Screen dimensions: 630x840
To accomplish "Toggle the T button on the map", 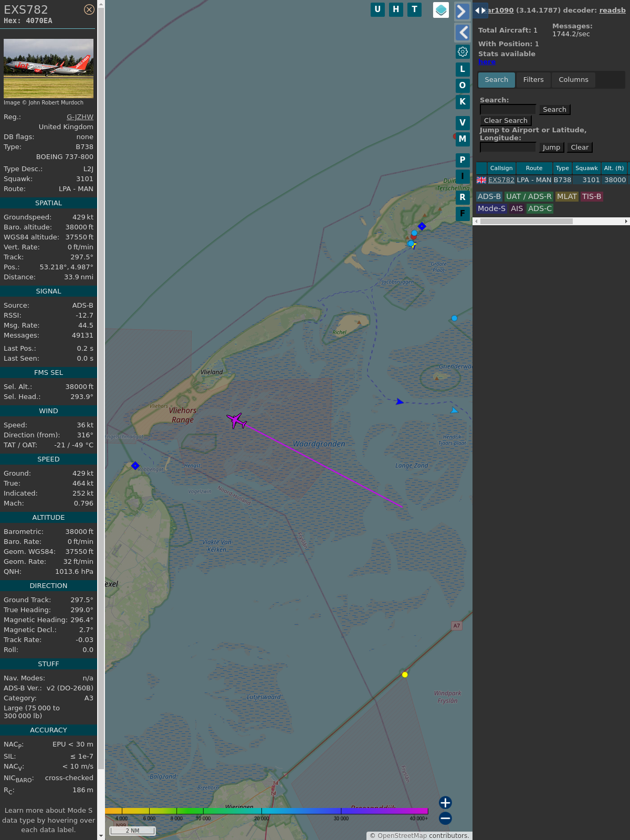I will (x=415, y=9).
